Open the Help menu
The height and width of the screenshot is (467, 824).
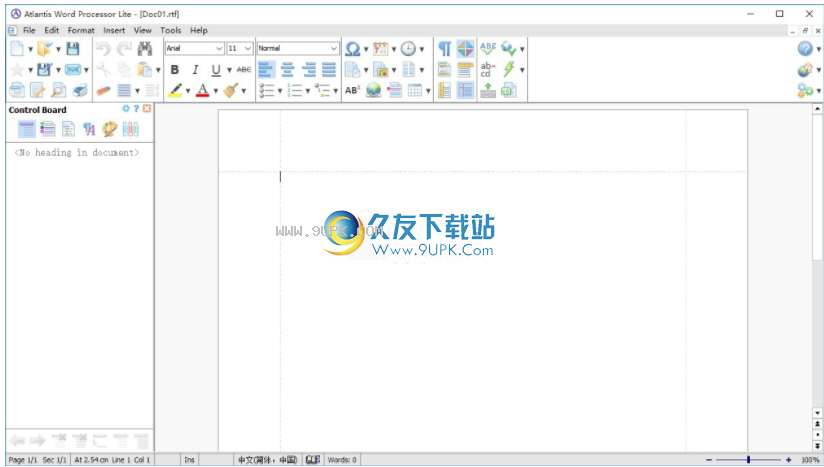(199, 30)
